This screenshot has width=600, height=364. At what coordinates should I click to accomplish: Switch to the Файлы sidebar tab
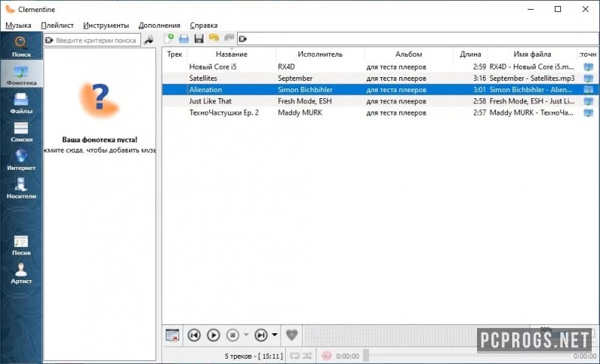tap(21, 103)
